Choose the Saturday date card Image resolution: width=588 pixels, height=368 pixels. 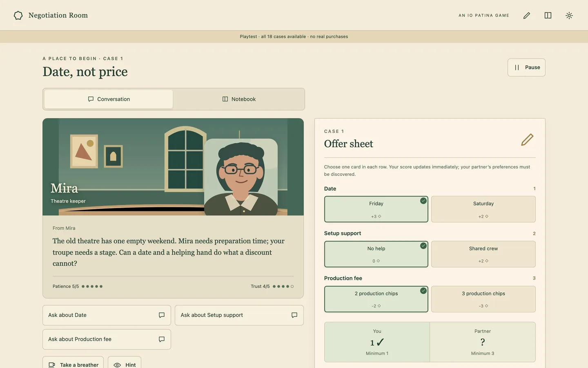[x=483, y=209]
